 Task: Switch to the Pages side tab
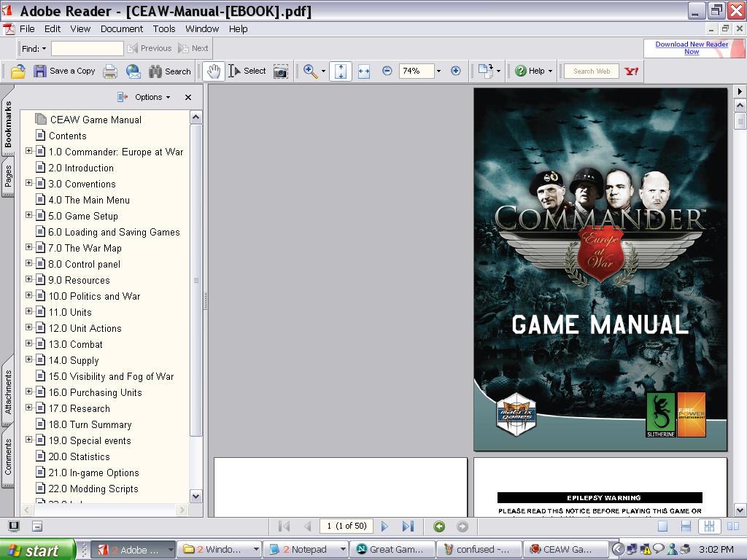[8, 177]
